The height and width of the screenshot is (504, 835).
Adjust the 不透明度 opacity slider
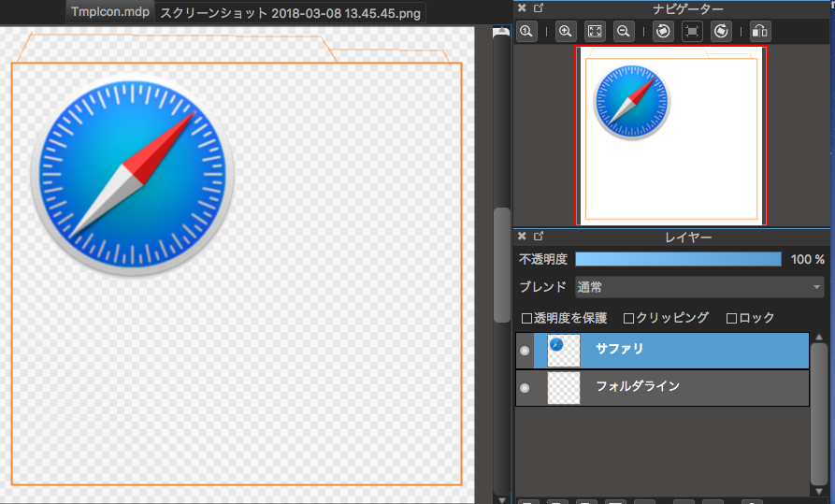(x=678, y=259)
